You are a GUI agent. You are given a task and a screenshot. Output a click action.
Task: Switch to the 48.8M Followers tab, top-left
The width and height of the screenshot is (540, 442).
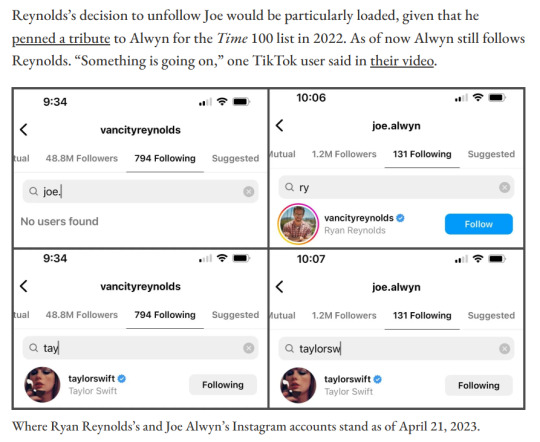pos(82,158)
